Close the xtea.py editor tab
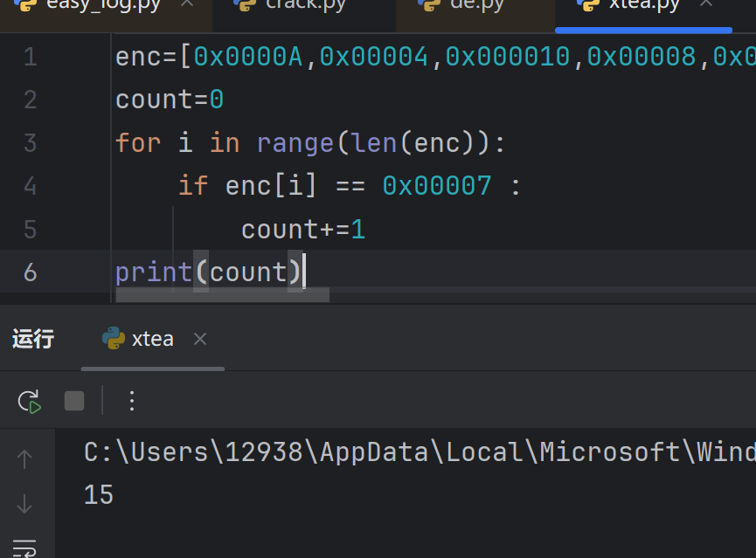Screen dimensions: 756x558 706,4
